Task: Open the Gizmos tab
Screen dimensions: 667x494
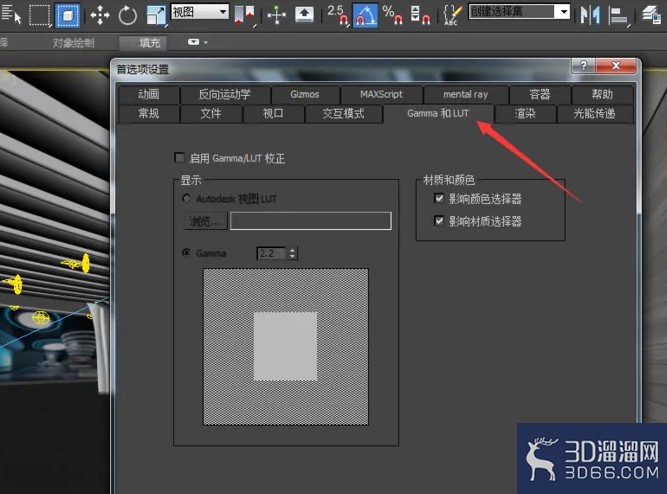Action: 305,94
